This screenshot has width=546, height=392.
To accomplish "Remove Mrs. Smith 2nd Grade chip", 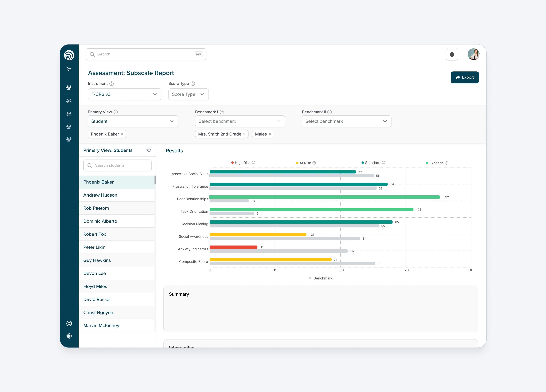I will (244, 134).
